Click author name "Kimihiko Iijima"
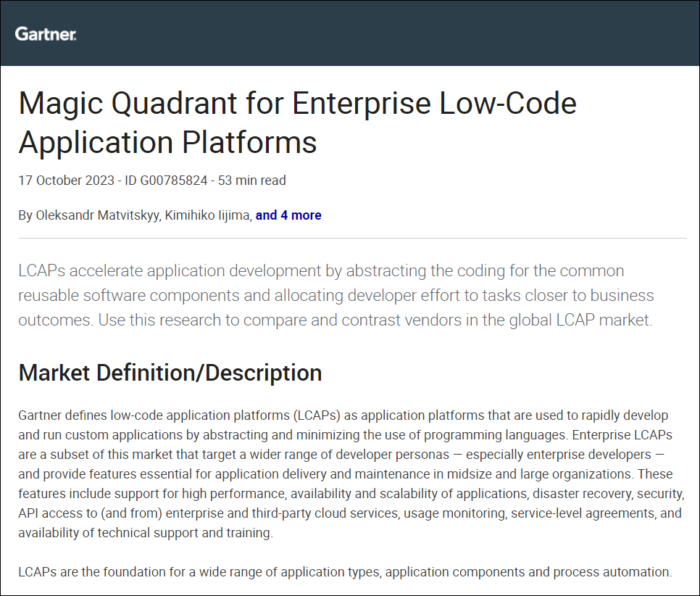 coord(207,215)
